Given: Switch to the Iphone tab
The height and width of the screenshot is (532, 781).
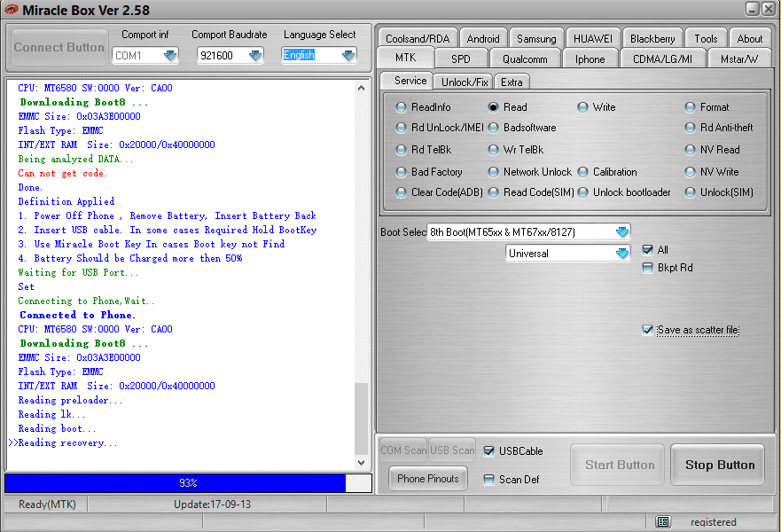Looking at the screenshot, I should (590, 59).
